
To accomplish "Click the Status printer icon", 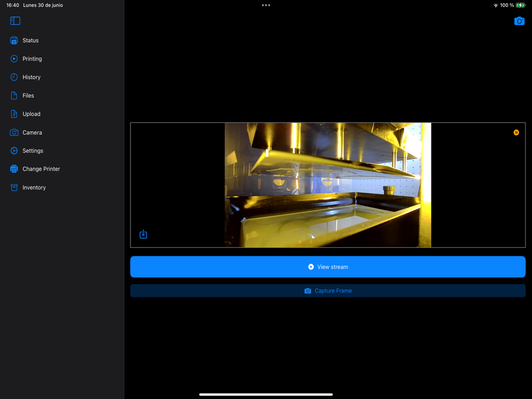I will [14, 40].
